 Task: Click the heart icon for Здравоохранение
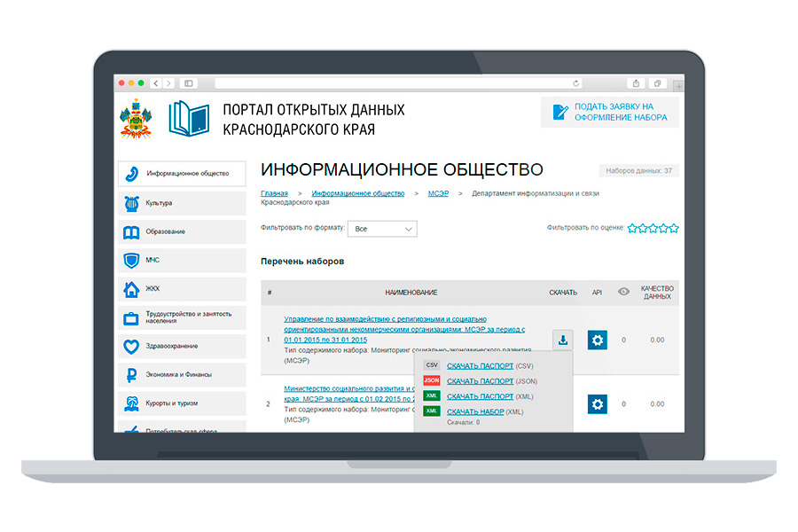(131, 347)
